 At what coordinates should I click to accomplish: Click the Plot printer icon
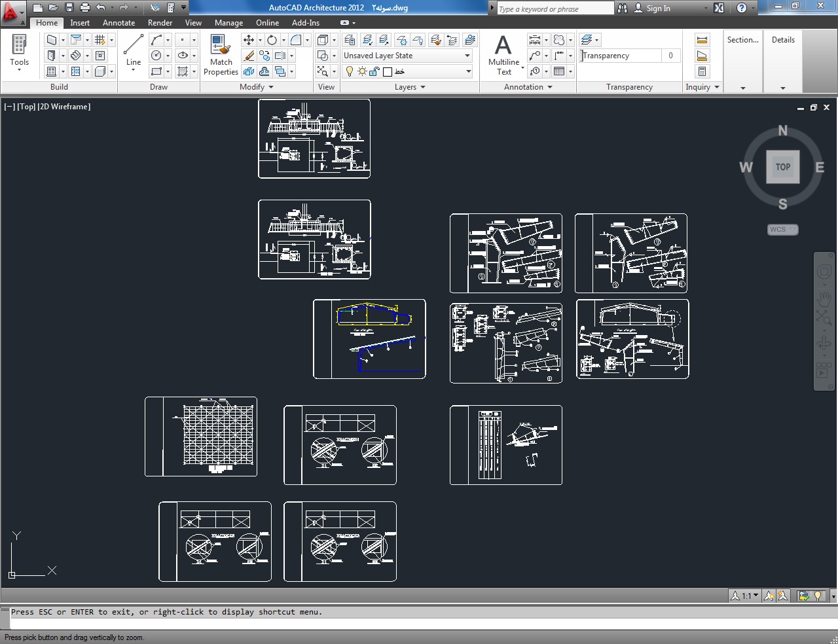coord(85,8)
